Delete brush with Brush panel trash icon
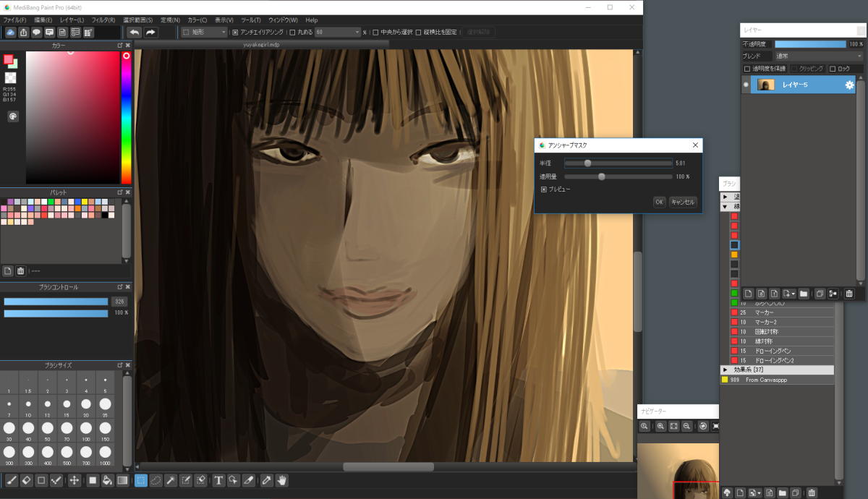 (812, 493)
